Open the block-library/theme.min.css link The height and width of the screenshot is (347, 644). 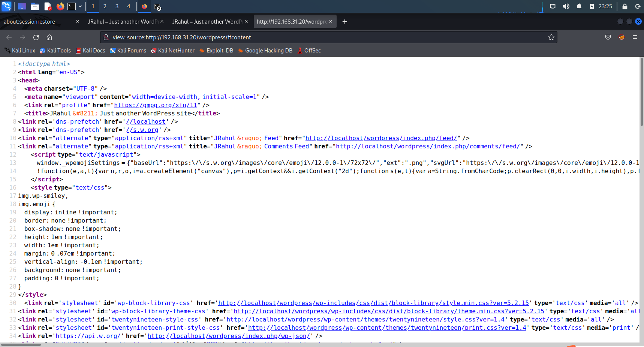[x=389, y=311]
